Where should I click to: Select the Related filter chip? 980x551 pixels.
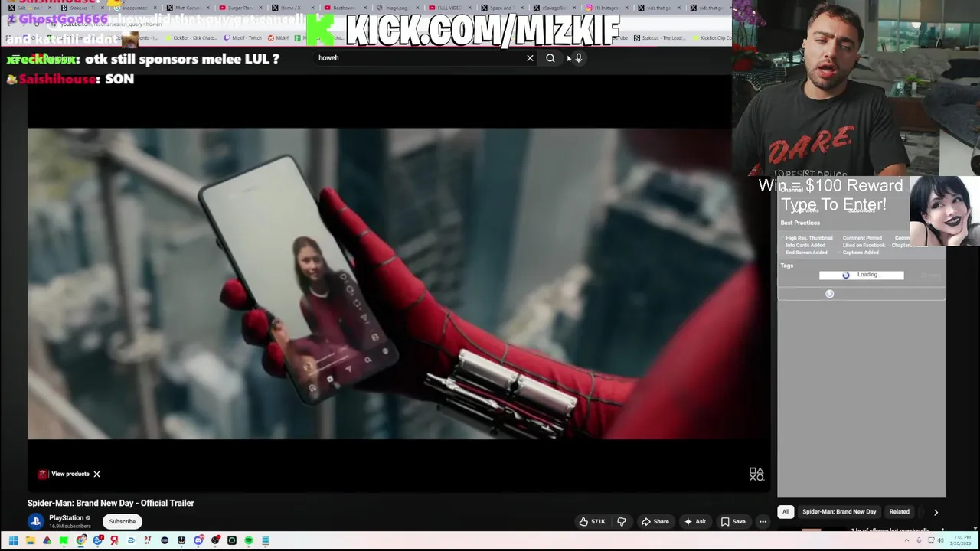[899, 512]
